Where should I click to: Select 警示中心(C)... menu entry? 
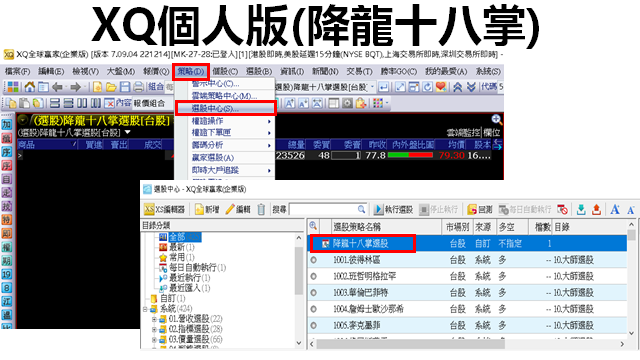[216, 84]
